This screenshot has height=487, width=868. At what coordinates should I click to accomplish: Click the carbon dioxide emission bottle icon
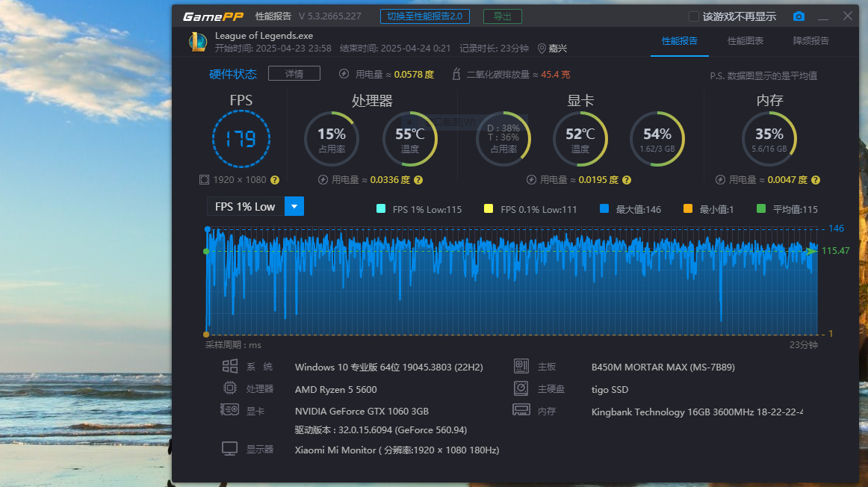[x=456, y=74]
